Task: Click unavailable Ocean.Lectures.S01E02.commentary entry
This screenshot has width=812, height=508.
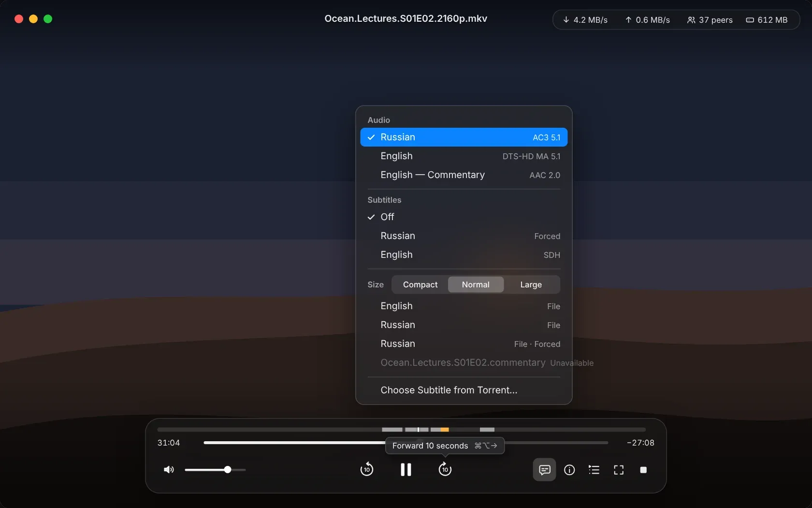Action: click(464, 362)
